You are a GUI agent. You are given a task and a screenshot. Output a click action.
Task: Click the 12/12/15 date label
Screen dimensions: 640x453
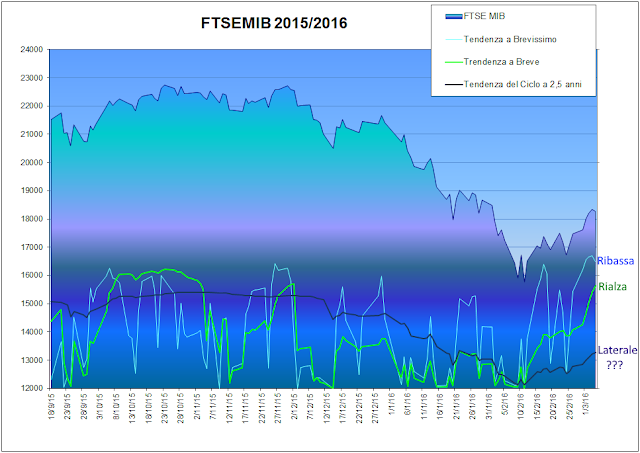click(x=326, y=409)
